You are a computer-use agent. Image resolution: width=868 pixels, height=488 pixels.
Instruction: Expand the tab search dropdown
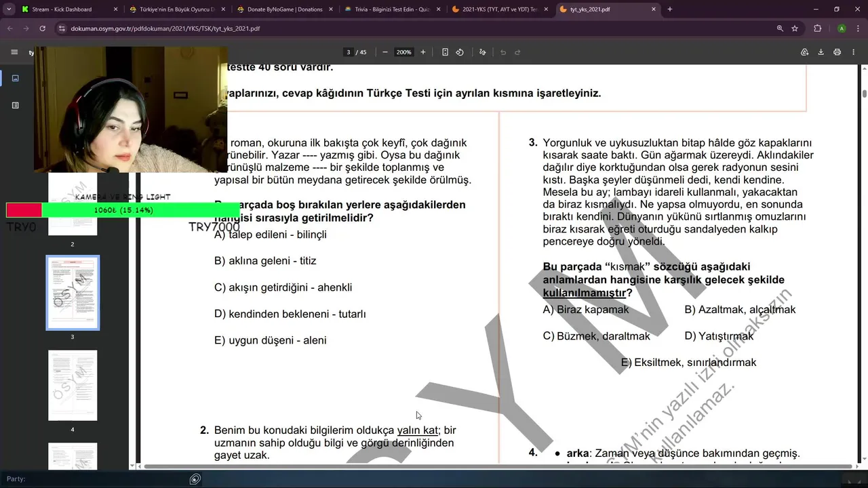[8, 9]
